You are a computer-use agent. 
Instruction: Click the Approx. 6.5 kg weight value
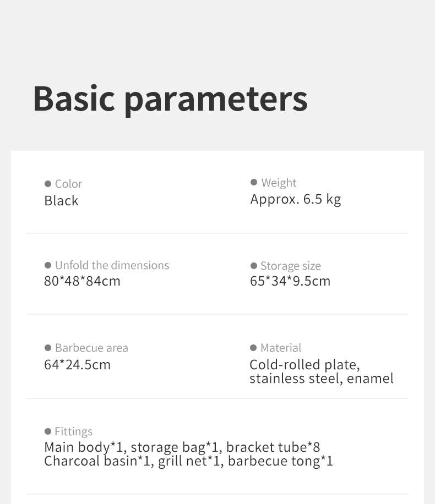[x=296, y=199]
